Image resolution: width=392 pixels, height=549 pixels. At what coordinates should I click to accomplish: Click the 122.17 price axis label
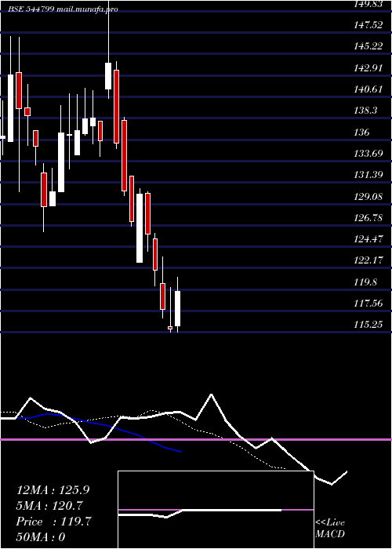pos(368,261)
